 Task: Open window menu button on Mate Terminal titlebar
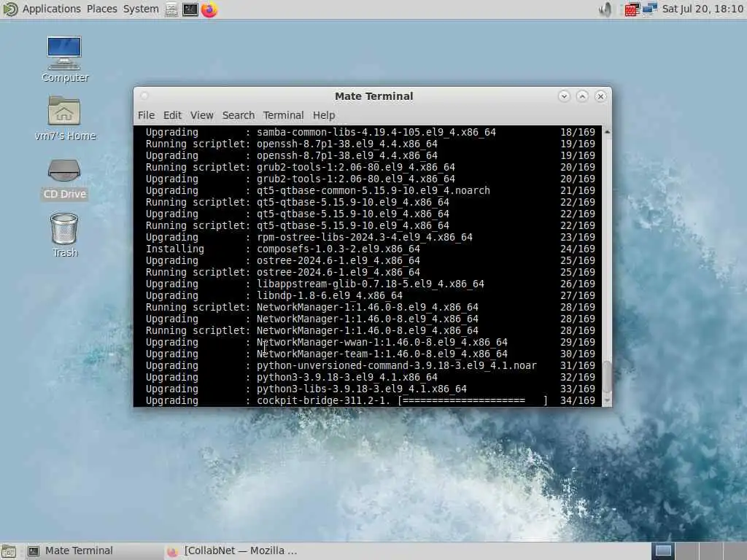[144, 96]
